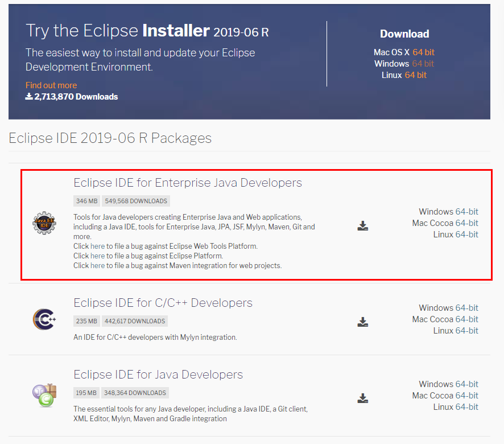Click 'here' link for Eclipse Web Tools Platform bug
This screenshot has width=504, height=444.
[98, 246]
